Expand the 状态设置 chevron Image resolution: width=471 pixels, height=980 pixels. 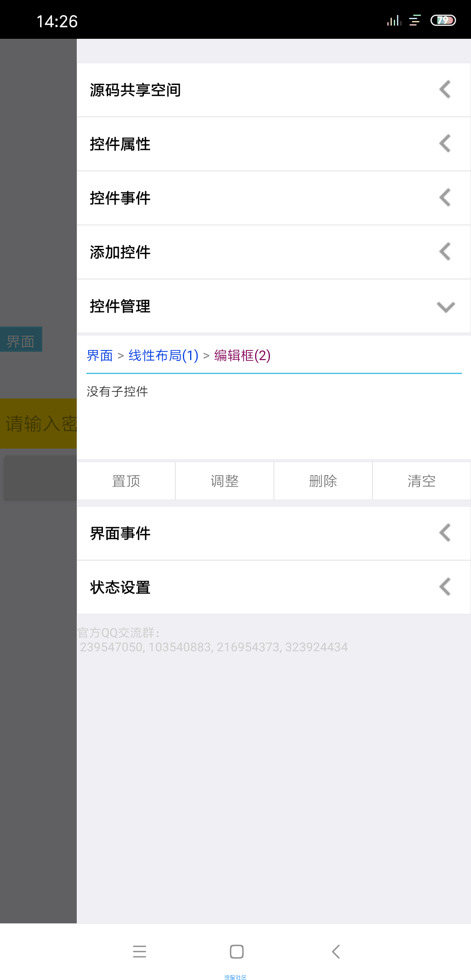[445, 587]
